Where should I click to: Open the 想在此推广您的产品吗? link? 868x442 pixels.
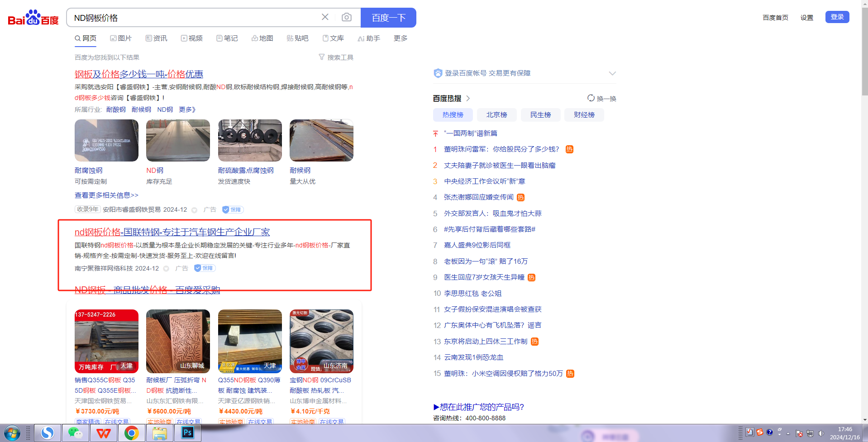479,407
